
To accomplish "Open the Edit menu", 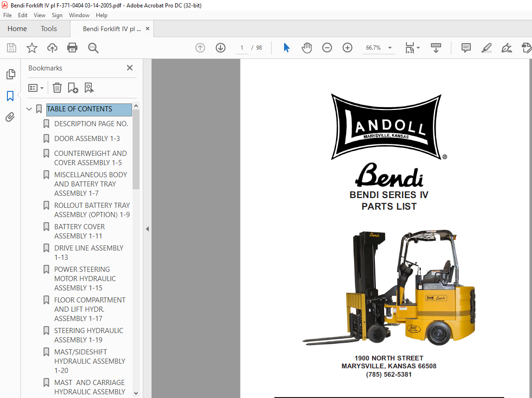I will 23,15.
